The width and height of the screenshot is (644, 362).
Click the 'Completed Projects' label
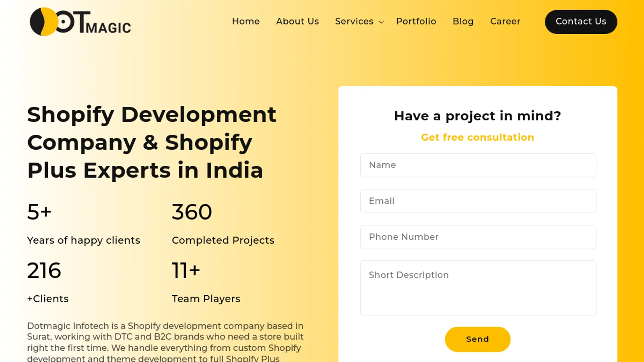[223, 241]
